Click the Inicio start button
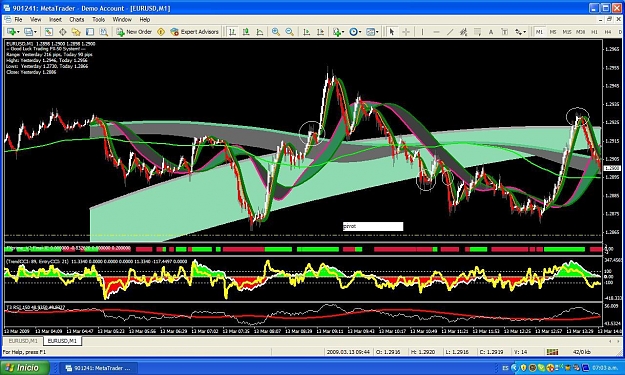 tap(25, 367)
